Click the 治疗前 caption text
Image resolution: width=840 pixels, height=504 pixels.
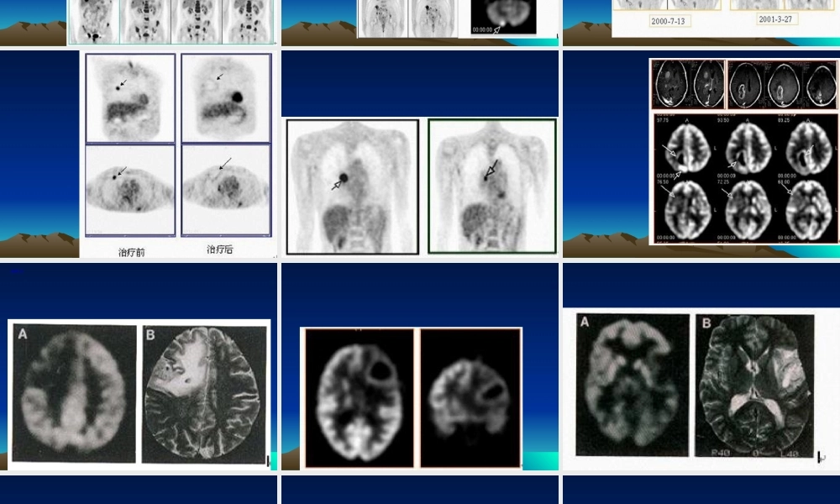coord(130,251)
